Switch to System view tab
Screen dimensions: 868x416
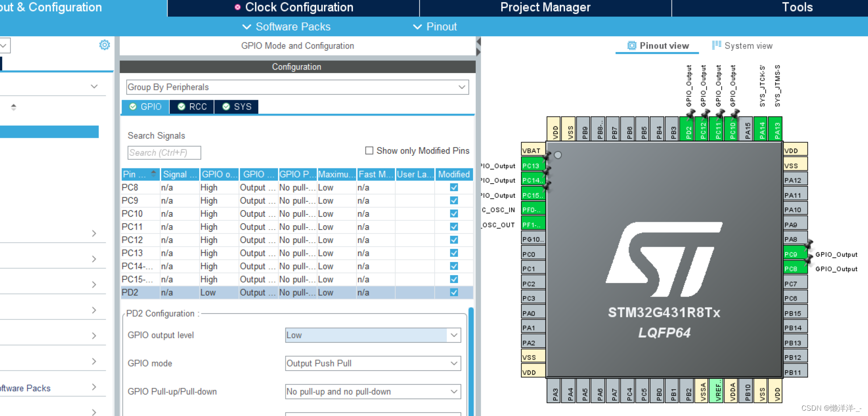coord(742,45)
